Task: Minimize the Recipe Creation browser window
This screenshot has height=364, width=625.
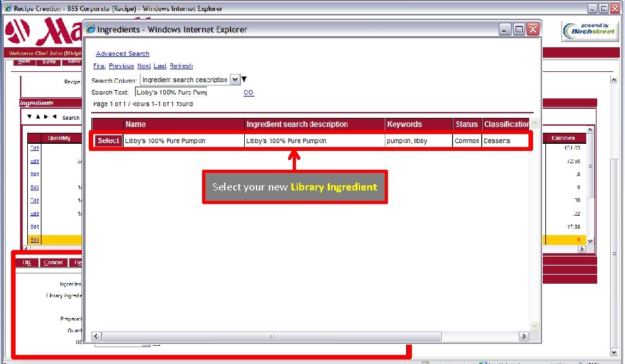Action: pyautogui.click(x=593, y=8)
